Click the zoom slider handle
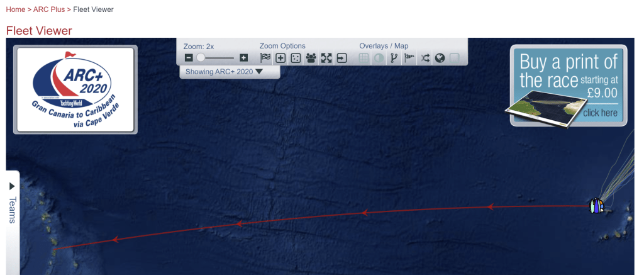 (201, 58)
